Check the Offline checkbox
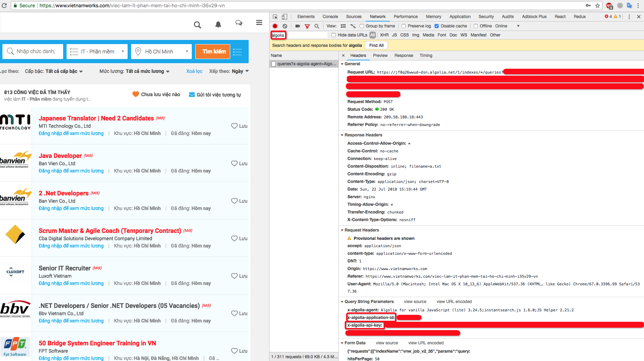The image size is (644, 361). [476, 26]
